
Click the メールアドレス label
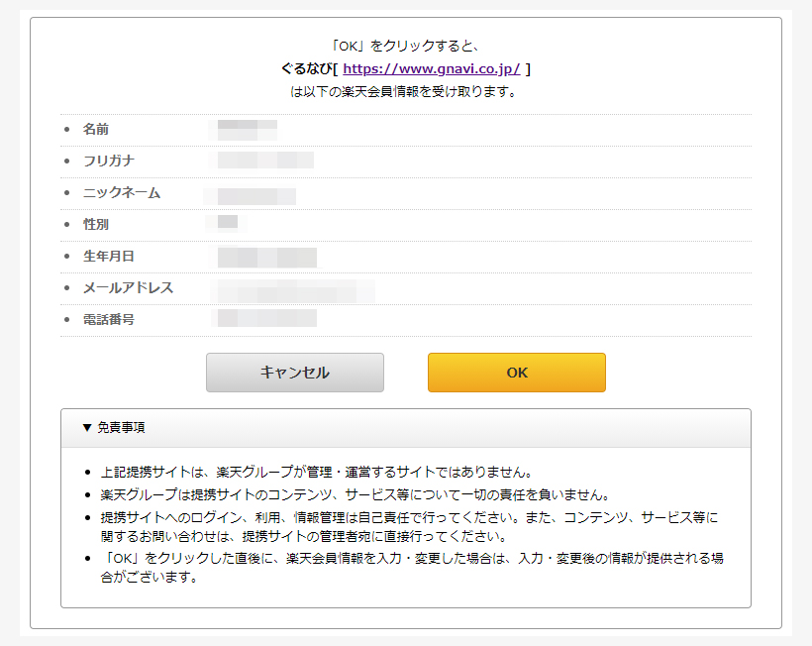pos(128,287)
